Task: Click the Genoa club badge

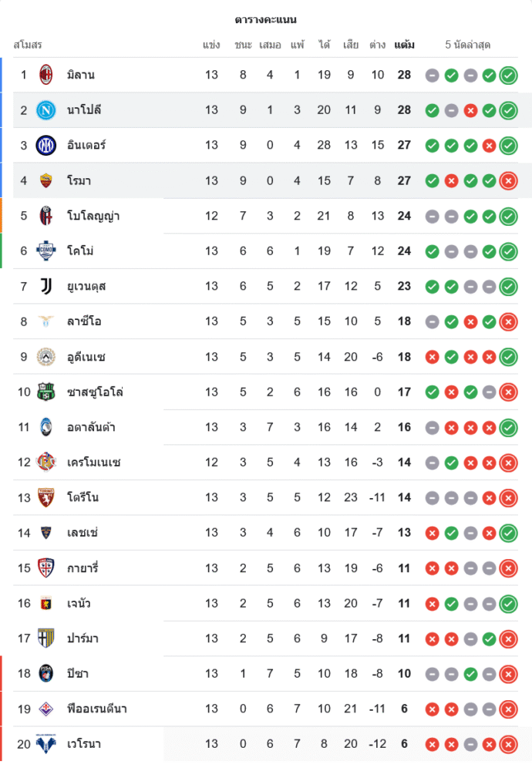Action: 46,603
